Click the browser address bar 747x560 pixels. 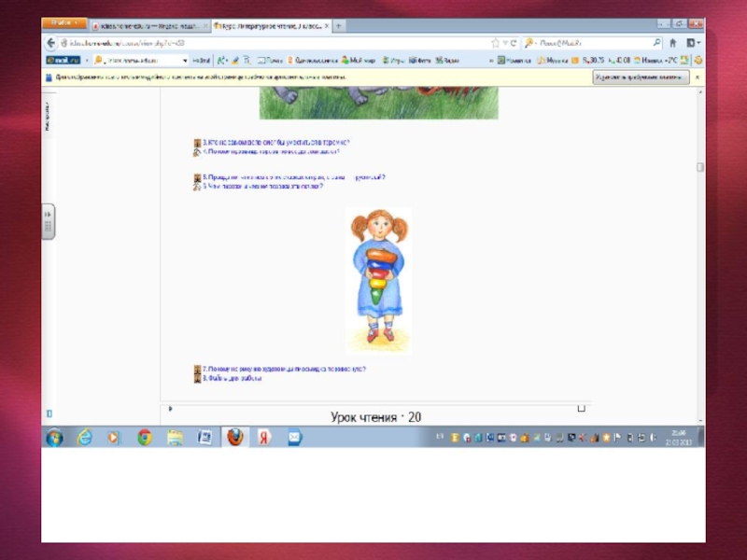[271, 43]
